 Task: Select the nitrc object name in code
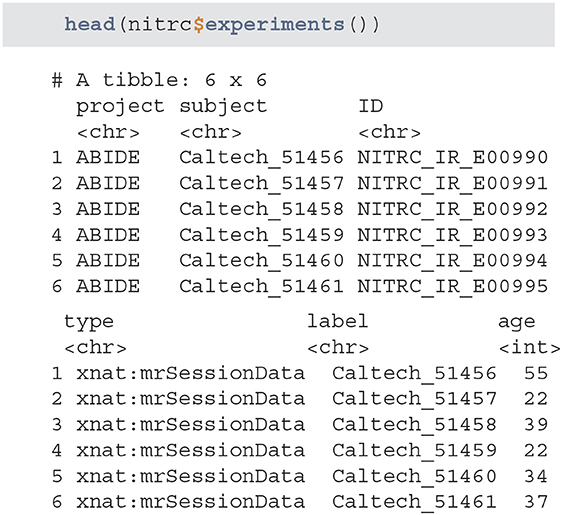point(160,25)
